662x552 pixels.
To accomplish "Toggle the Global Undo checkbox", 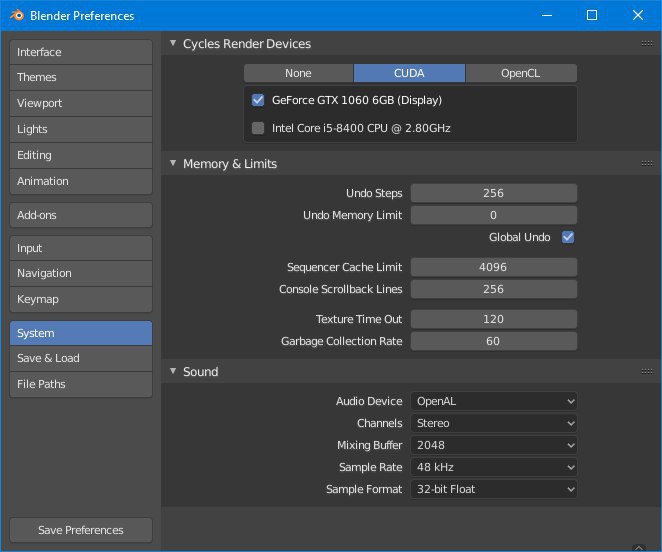I will pyautogui.click(x=568, y=237).
